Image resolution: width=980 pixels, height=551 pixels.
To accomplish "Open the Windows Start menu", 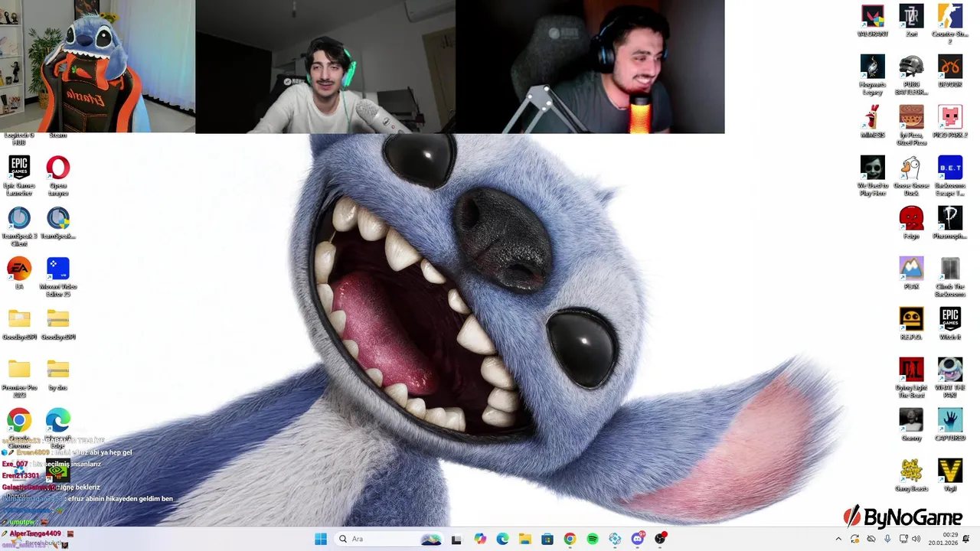I will point(321,539).
